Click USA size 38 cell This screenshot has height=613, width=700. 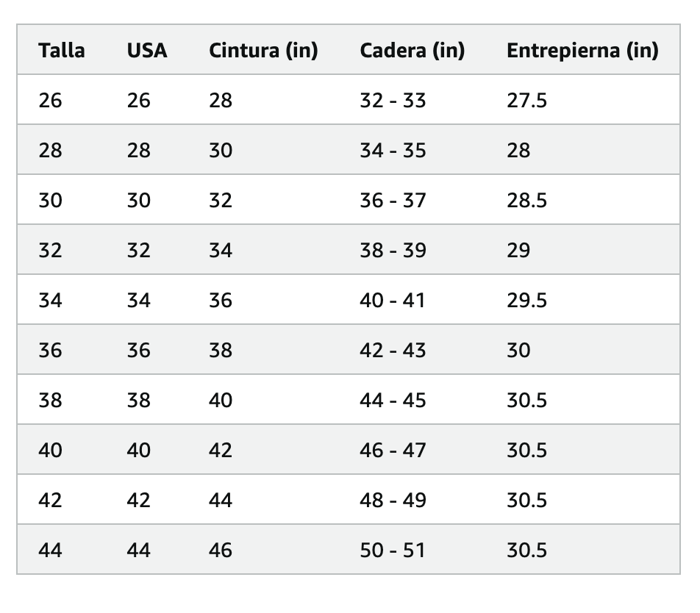pos(138,400)
